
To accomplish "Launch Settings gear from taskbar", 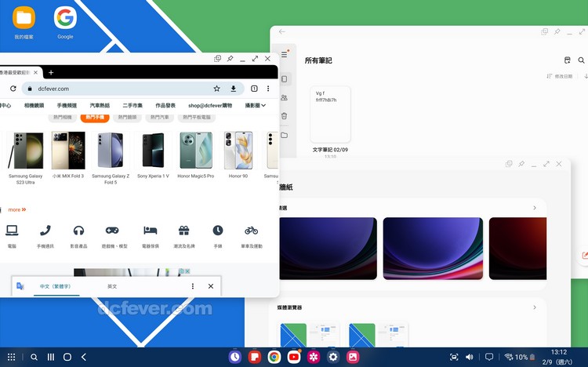I will tap(333, 357).
